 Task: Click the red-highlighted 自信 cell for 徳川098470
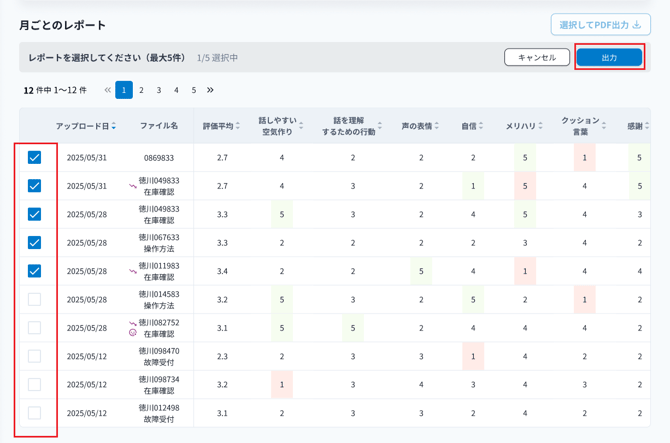tap(473, 356)
